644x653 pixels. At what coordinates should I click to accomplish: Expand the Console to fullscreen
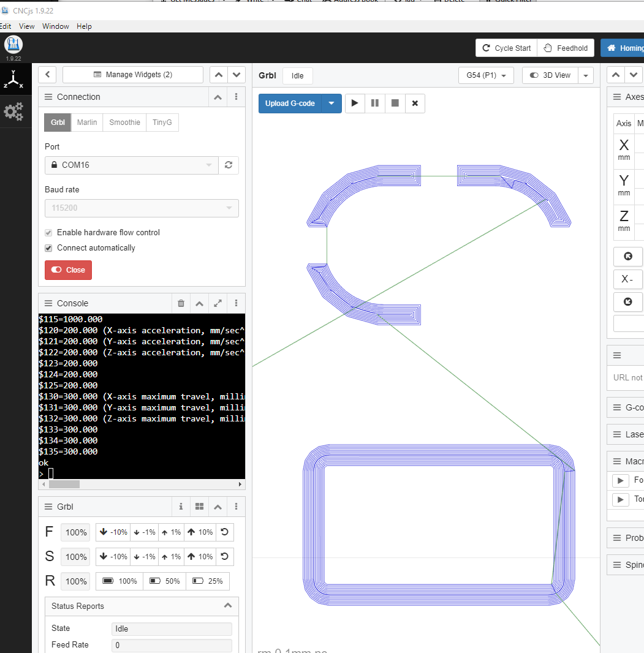point(218,303)
